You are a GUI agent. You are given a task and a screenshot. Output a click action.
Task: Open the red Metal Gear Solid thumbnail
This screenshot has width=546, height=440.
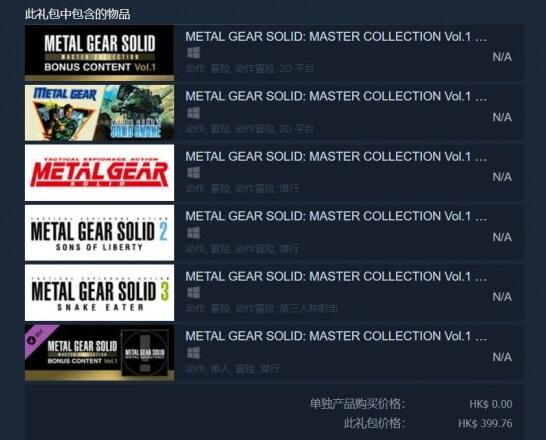click(99, 173)
